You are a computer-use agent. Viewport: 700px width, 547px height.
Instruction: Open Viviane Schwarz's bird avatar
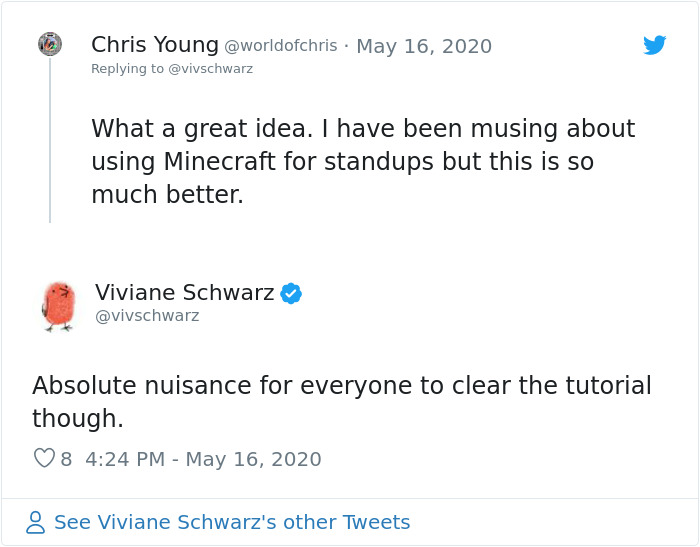(x=59, y=306)
